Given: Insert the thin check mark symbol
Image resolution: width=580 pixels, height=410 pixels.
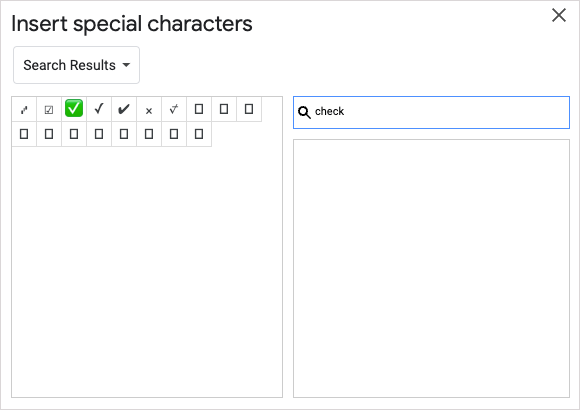Looking at the screenshot, I should 99,109.
